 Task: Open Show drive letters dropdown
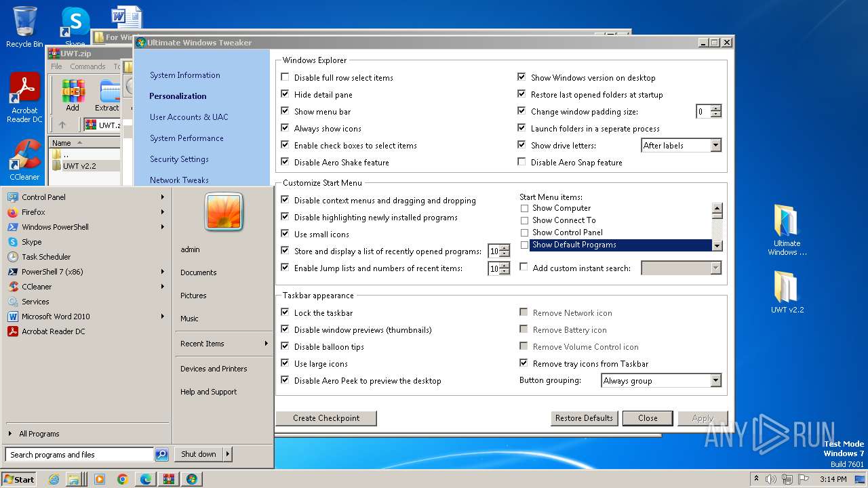point(715,145)
